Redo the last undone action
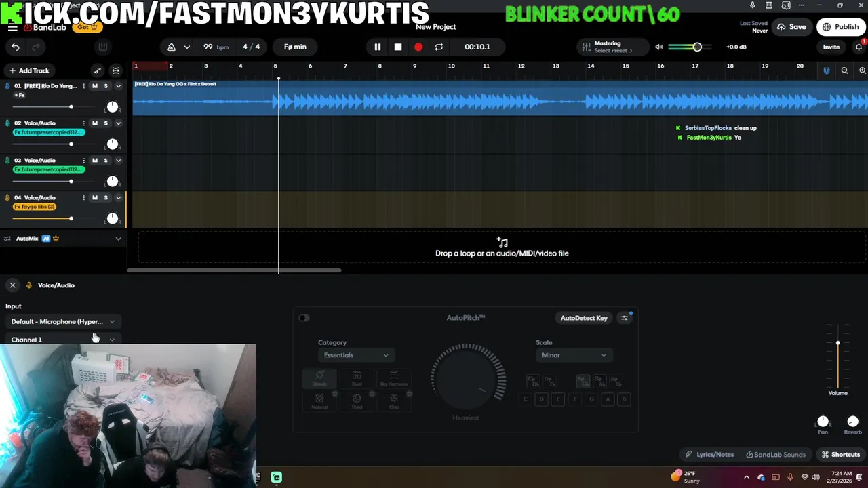The height and width of the screenshot is (488, 868). coord(36,47)
